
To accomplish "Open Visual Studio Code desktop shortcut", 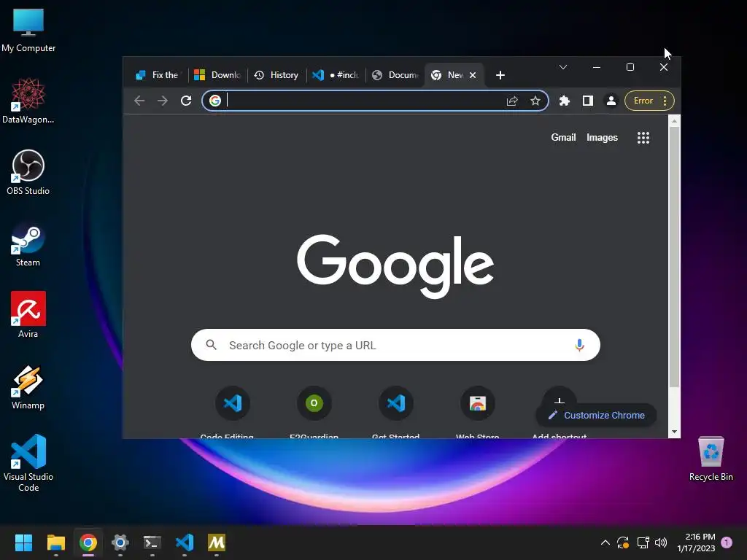I will tap(28, 463).
